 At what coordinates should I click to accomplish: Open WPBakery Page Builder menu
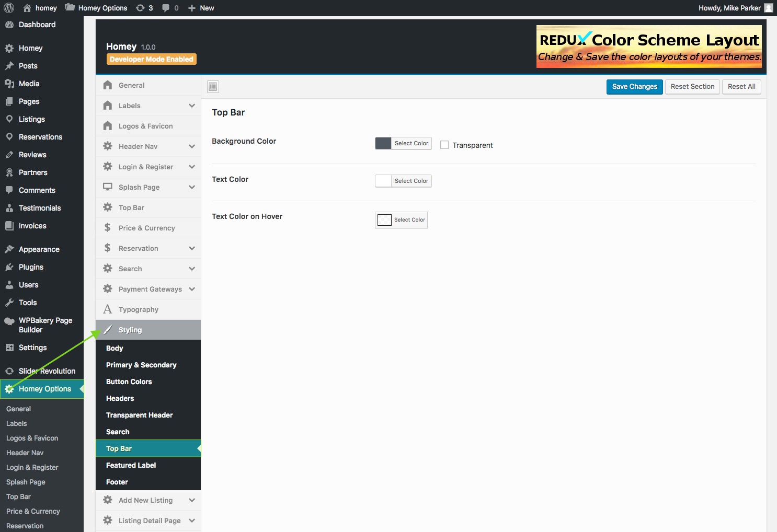[x=42, y=325]
